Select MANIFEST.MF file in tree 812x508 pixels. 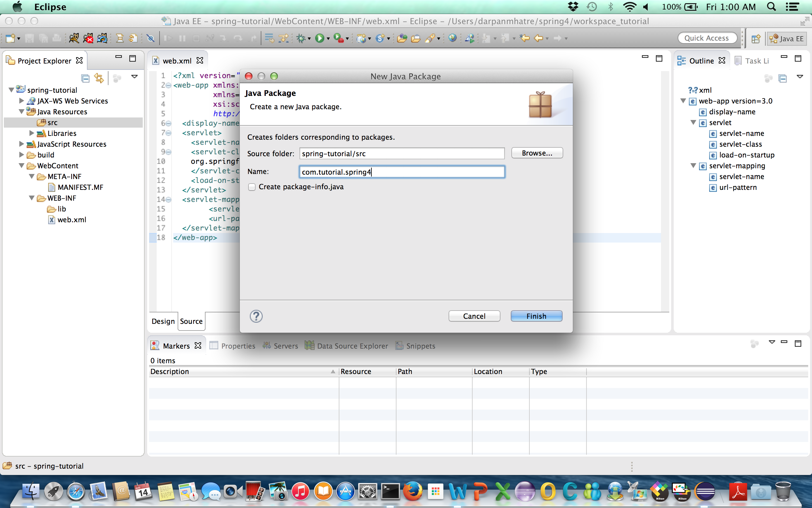(75, 187)
